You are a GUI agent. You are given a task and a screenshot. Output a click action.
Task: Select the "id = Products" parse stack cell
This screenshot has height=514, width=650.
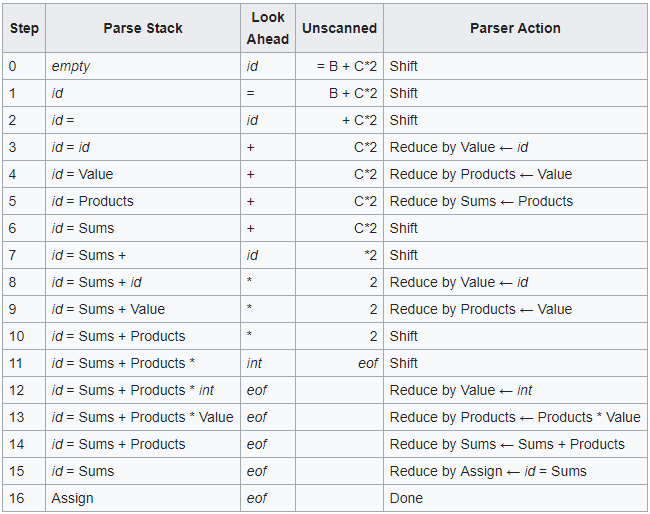[92, 201]
